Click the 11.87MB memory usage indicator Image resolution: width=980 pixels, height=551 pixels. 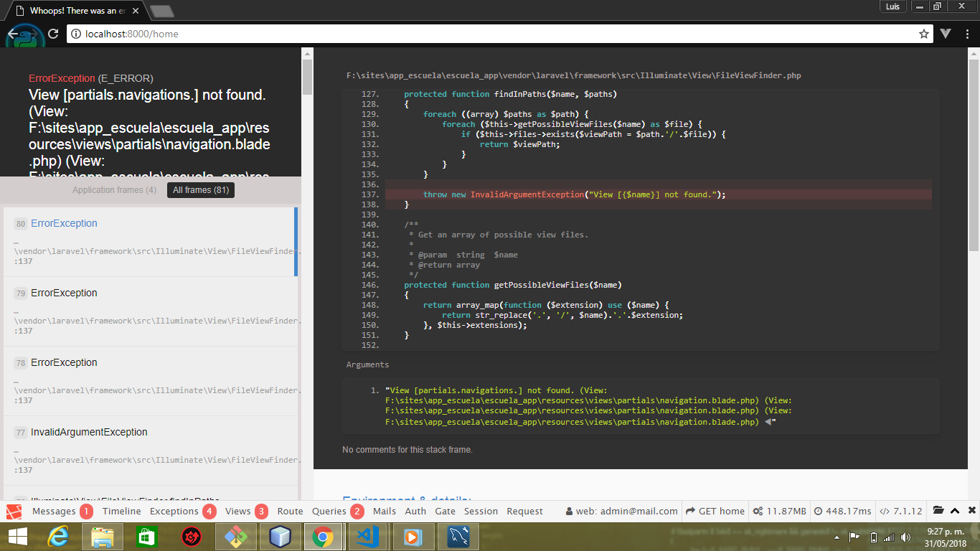[x=779, y=512]
